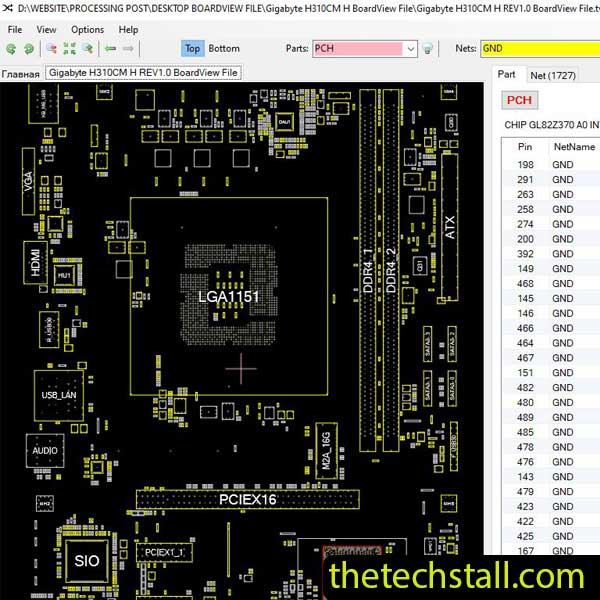Image resolution: width=600 pixels, height=600 pixels.
Task: Switch to Top board side view
Action: point(192,48)
